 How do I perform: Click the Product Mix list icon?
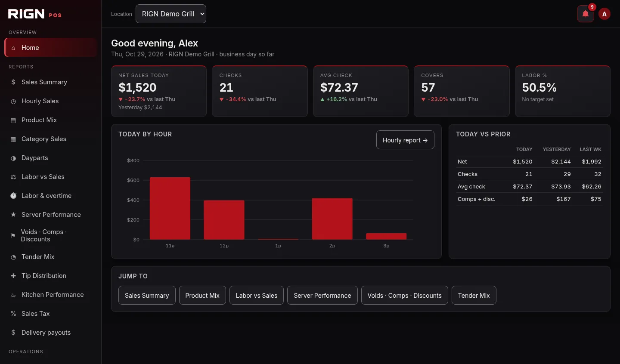(x=13, y=120)
